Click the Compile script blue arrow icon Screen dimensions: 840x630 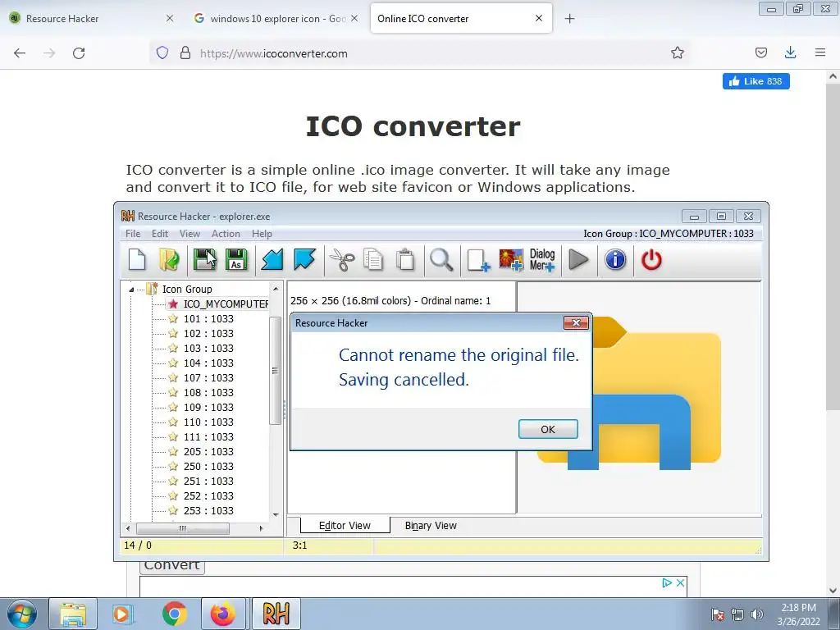[272, 260]
